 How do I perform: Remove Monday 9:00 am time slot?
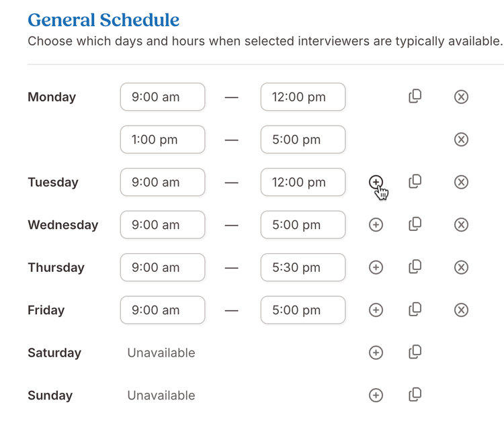point(461,97)
